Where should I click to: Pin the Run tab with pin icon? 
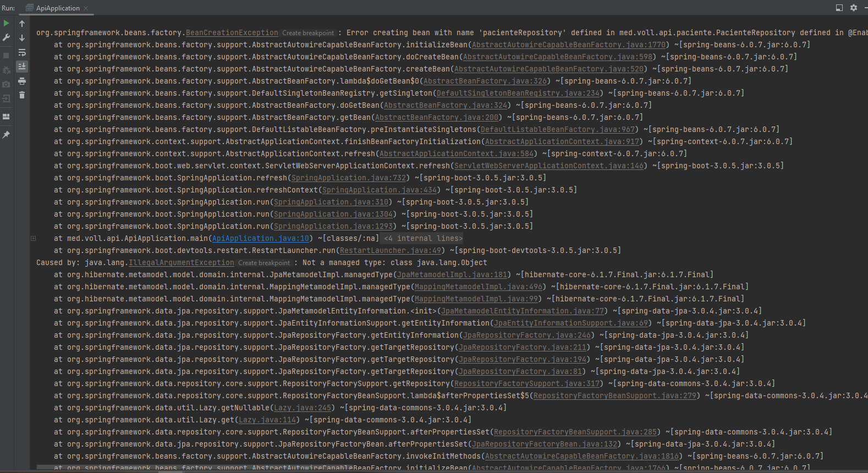(x=7, y=135)
